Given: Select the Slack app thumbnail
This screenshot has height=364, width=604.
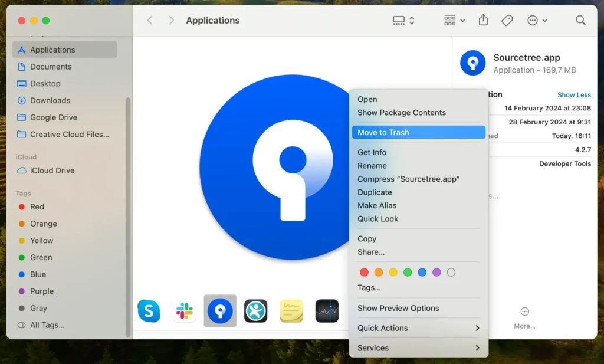Looking at the screenshot, I should click(x=185, y=310).
